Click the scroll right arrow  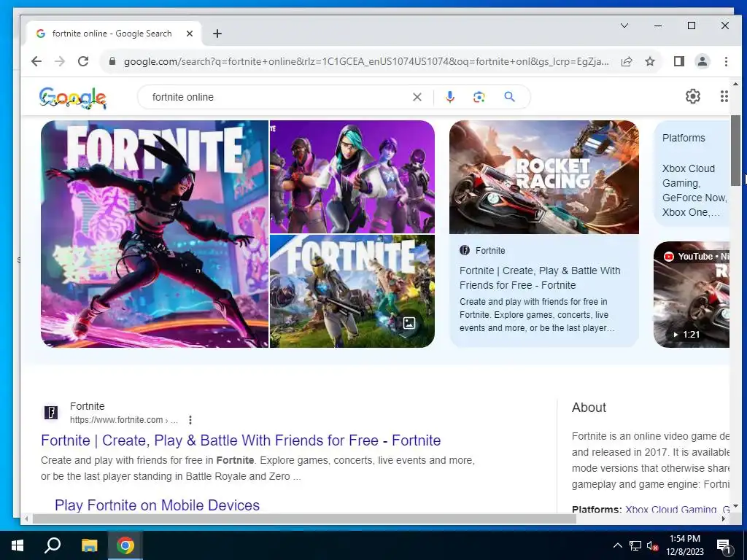[x=724, y=518]
